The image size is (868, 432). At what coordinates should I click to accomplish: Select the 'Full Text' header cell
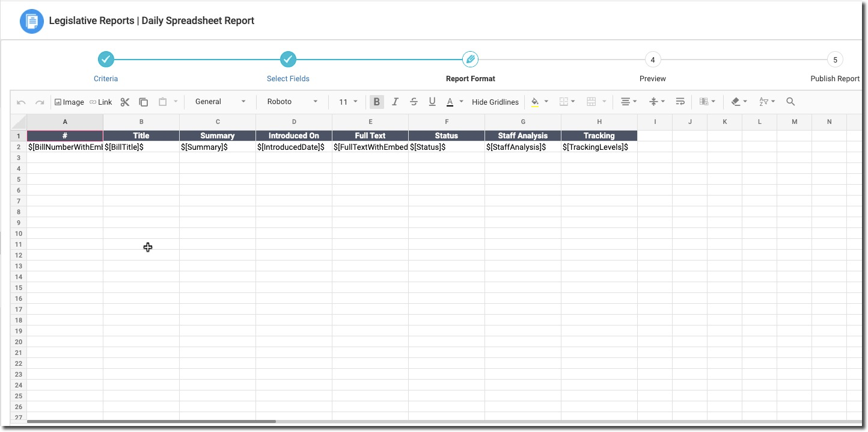[370, 136]
